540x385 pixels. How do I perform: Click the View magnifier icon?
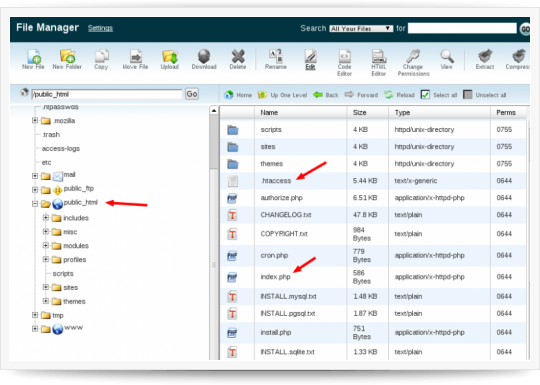click(447, 56)
